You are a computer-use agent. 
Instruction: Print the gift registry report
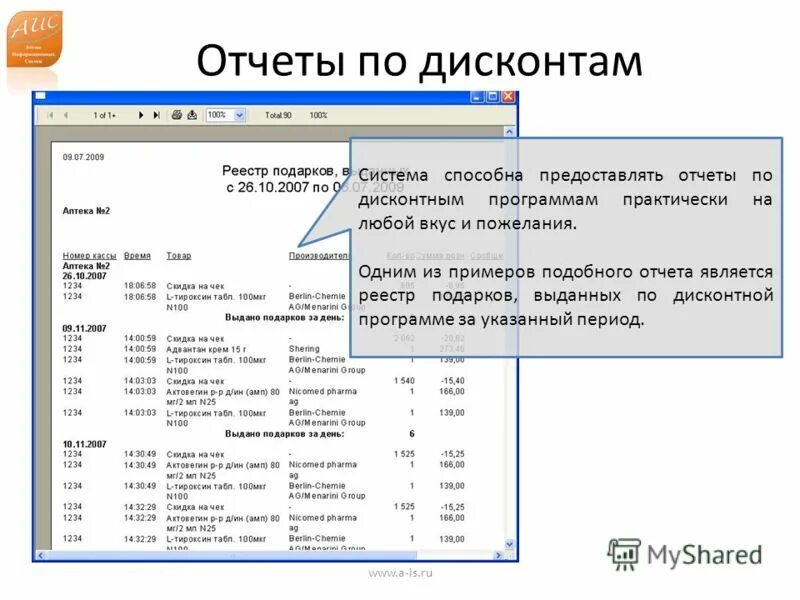coord(177,115)
